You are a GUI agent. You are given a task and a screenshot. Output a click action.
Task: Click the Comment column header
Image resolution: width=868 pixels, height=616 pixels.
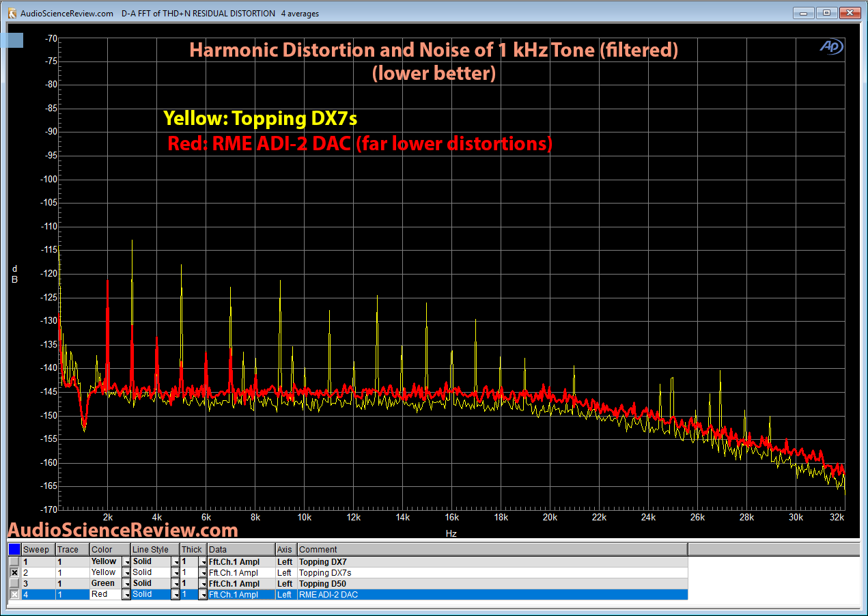coord(492,549)
